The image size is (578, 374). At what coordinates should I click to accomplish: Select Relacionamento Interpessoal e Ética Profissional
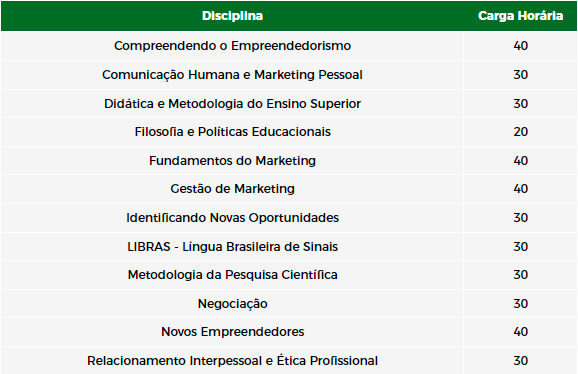(x=232, y=360)
